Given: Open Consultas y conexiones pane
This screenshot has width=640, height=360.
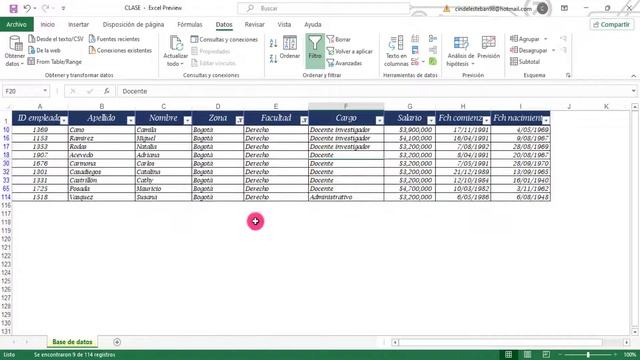Looking at the screenshot, I should (224, 40).
